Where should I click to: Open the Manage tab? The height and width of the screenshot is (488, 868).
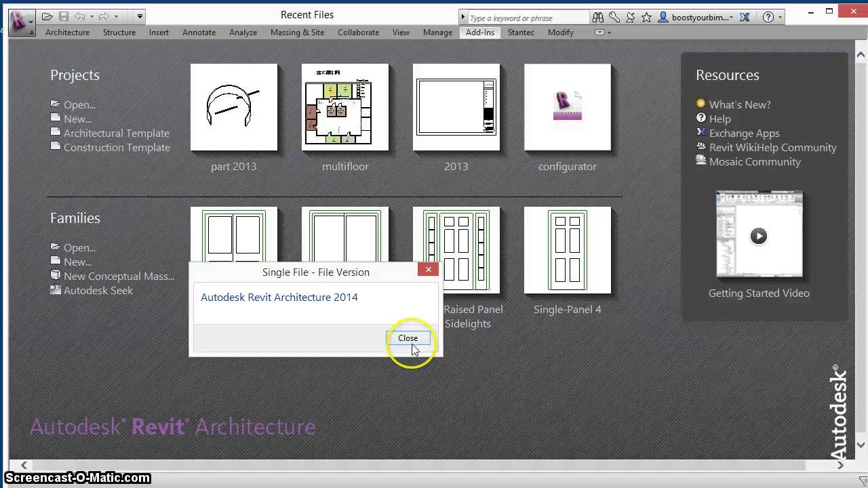437,32
